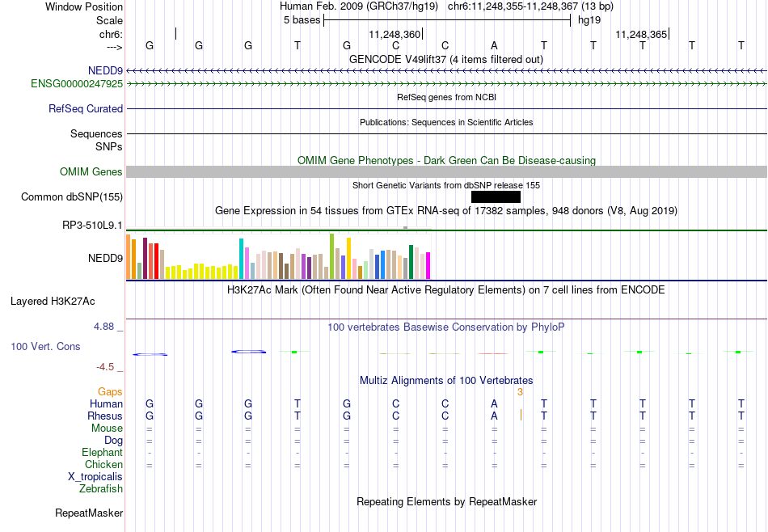Viewport: 768px width, 532px height.
Task: Click the black Common dbSNP(155) variant block
Action: 496,197
